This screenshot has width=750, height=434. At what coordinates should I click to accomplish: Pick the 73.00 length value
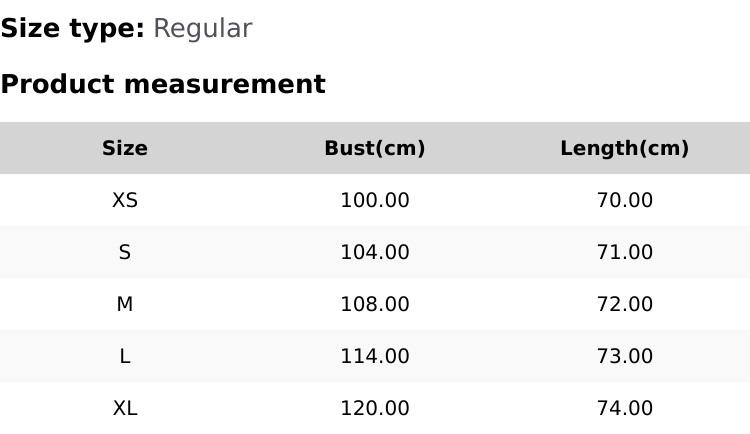point(625,357)
